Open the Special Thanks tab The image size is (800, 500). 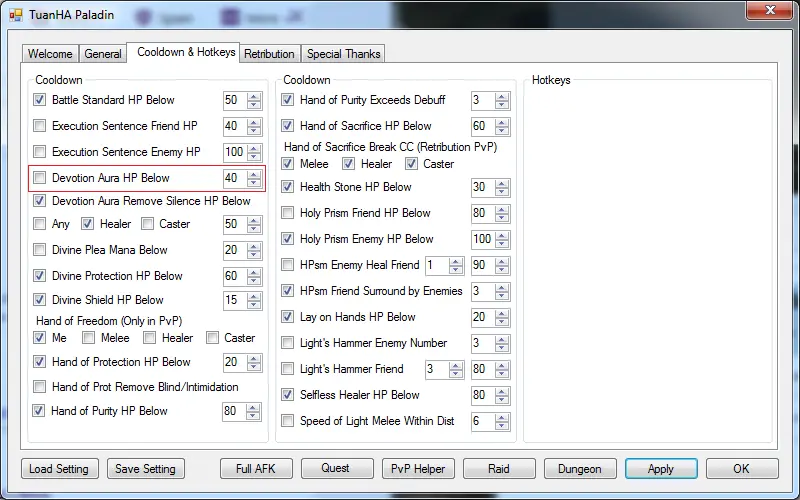(x=343, y=54)
